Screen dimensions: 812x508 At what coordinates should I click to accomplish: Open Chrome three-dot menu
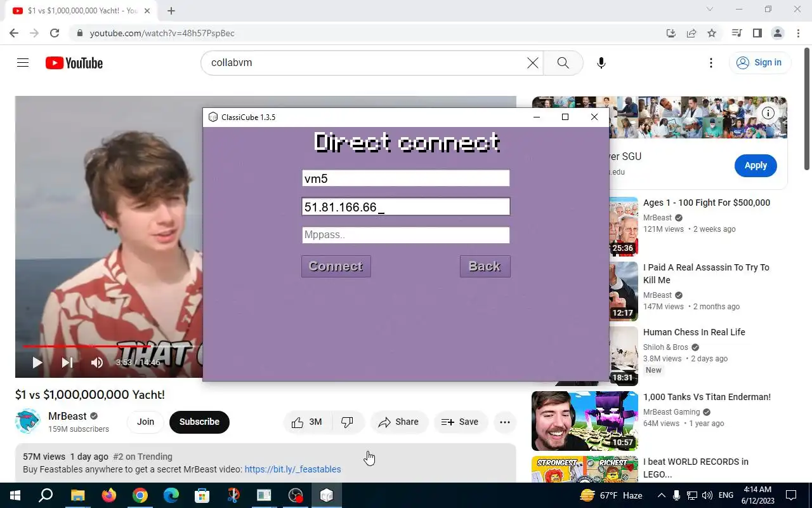[x=797, y=33]
